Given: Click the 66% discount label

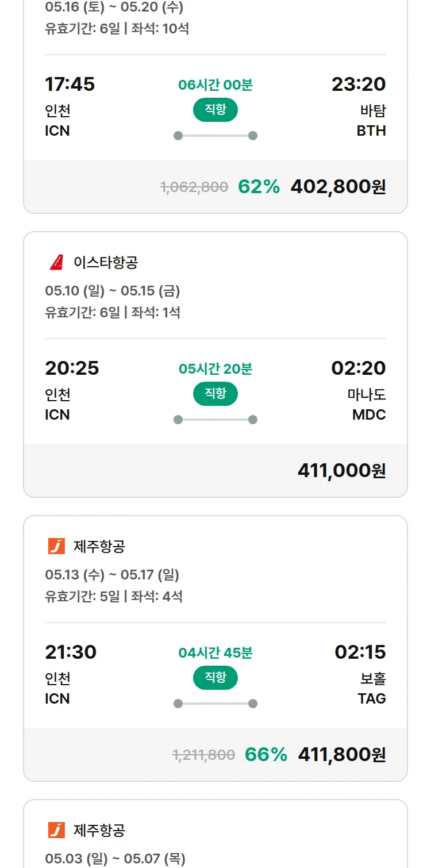Looking at the screenshot, I should [265, 755].
